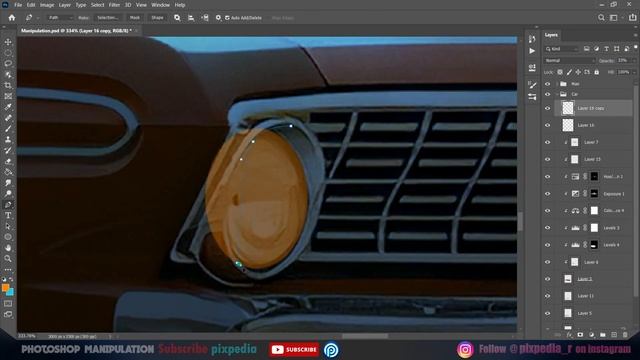Open the layer filter Kind dropdown
The height and width of the screenshot is (360, 640).
click(x=562, y=49)
